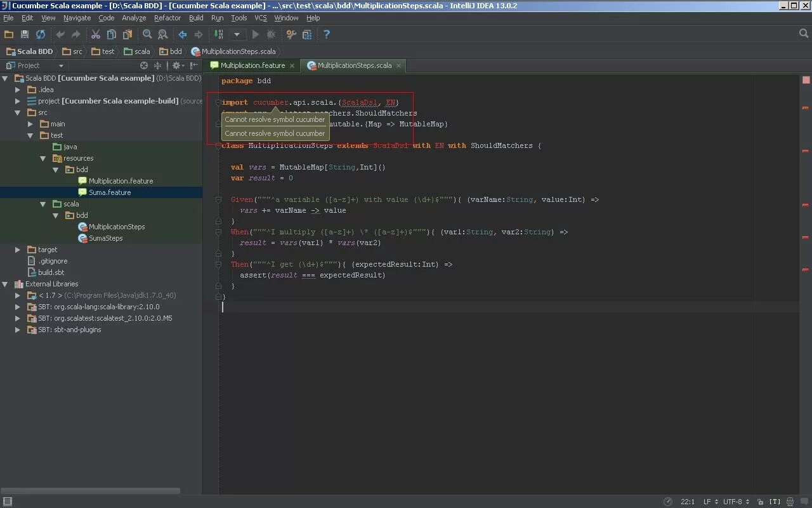
Task: Click red error stripe indicator at top
Action: [x=806, y=80]
